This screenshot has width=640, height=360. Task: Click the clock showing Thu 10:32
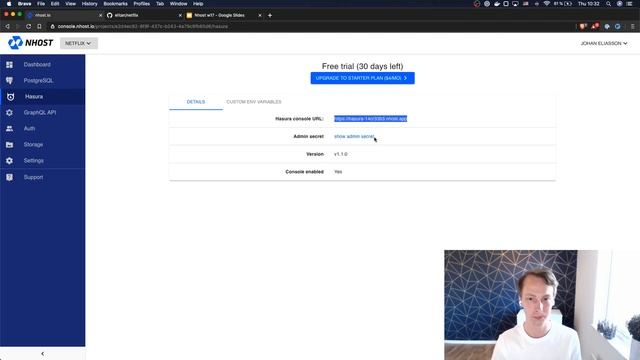click(x=589, y=4)
